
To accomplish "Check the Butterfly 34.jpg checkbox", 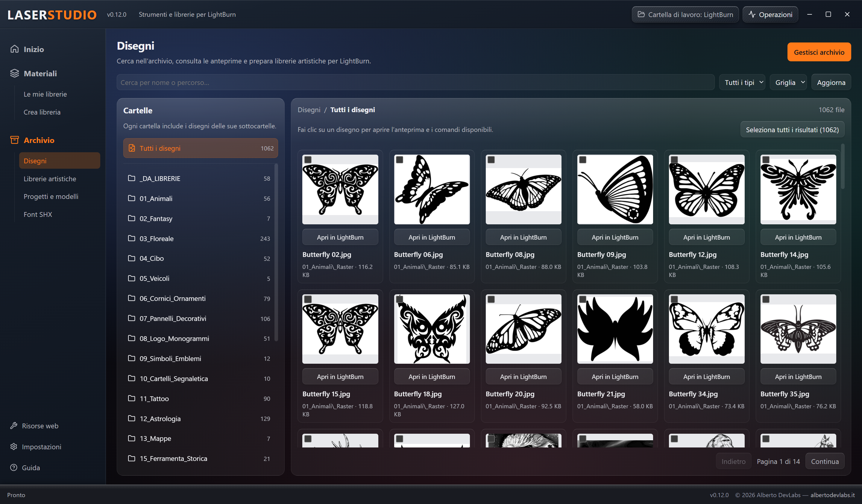I will 674,299.
